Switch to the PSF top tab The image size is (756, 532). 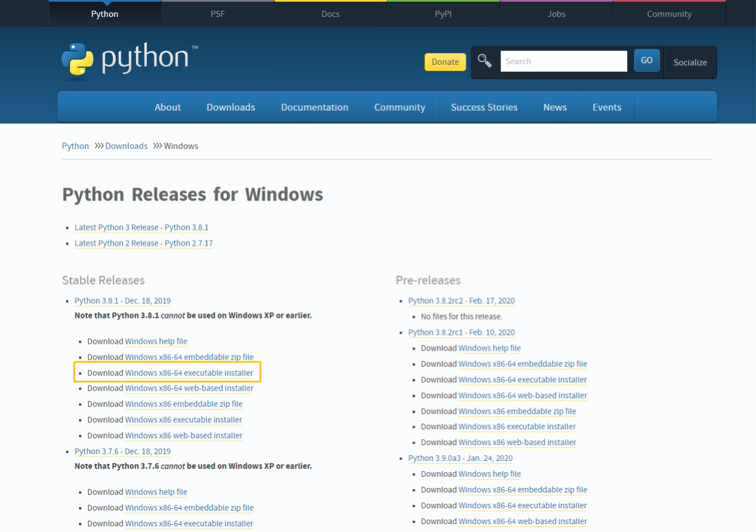point(218,14)
